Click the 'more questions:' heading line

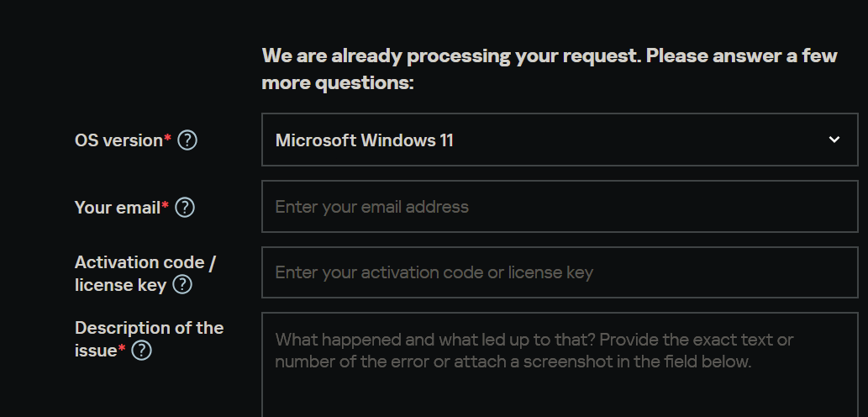(x=338, y=83)
